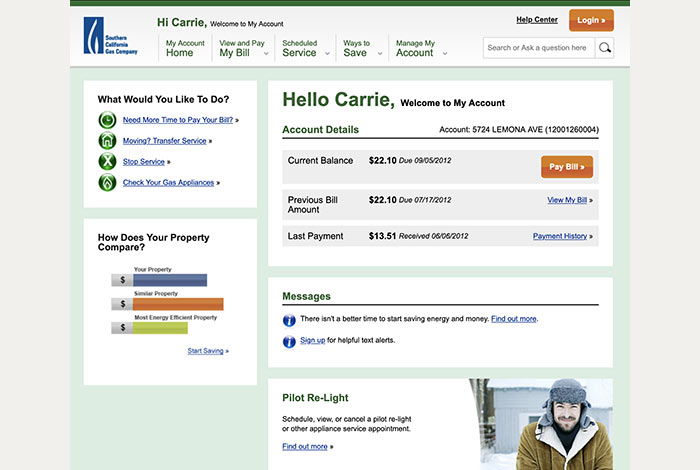Click the X icon beside Stop Service

tap(107, 162)
